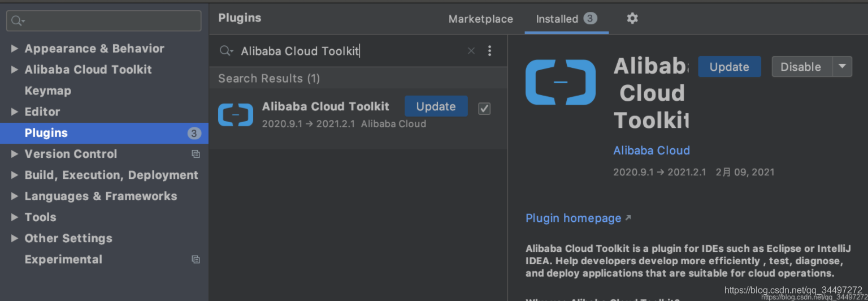Select Keymap in the settings tree
Image resolution: width=868 pixels, height=301 pixels.
(48, 91)
